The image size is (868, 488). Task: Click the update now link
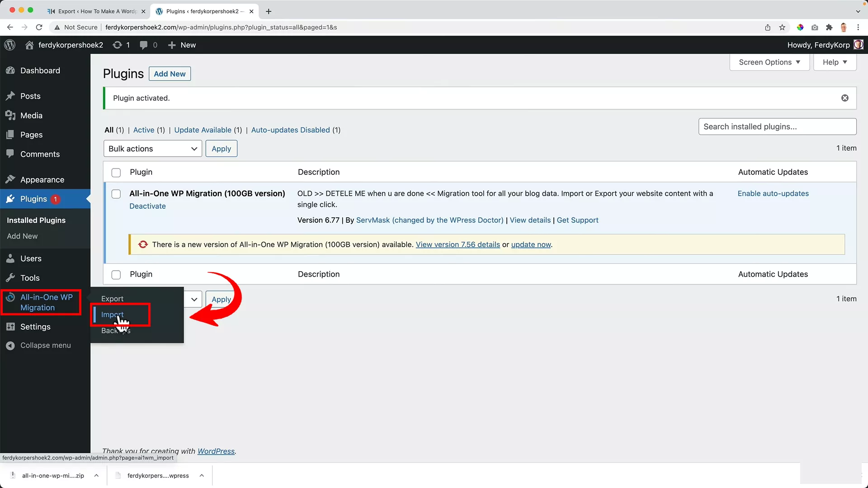[x=531, y=244]
